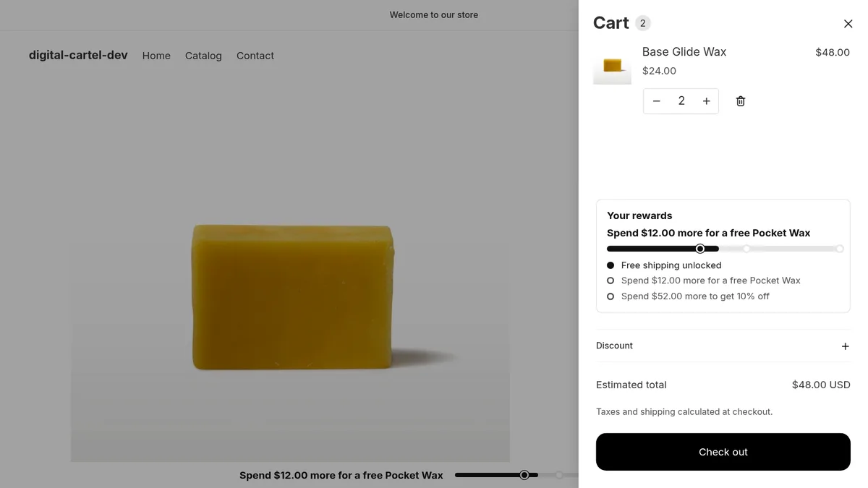Open the Contact page link
The height and width of the screenshot is (488, 868).
pos(255,56)
